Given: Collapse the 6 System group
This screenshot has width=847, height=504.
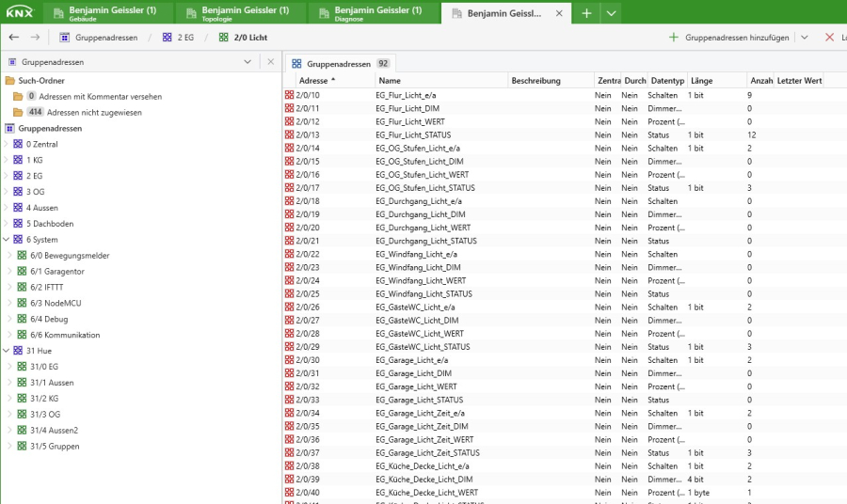Looking at the screenshot, I should 7,240.
